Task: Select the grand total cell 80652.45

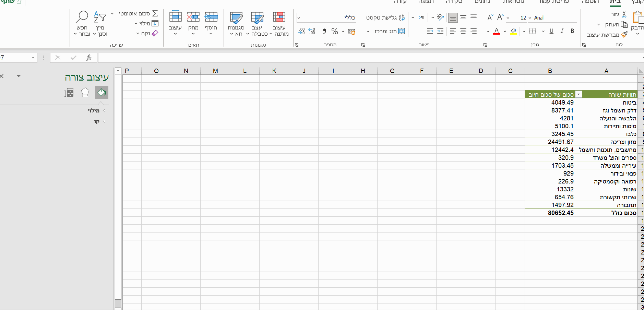Action: [550, 213]
